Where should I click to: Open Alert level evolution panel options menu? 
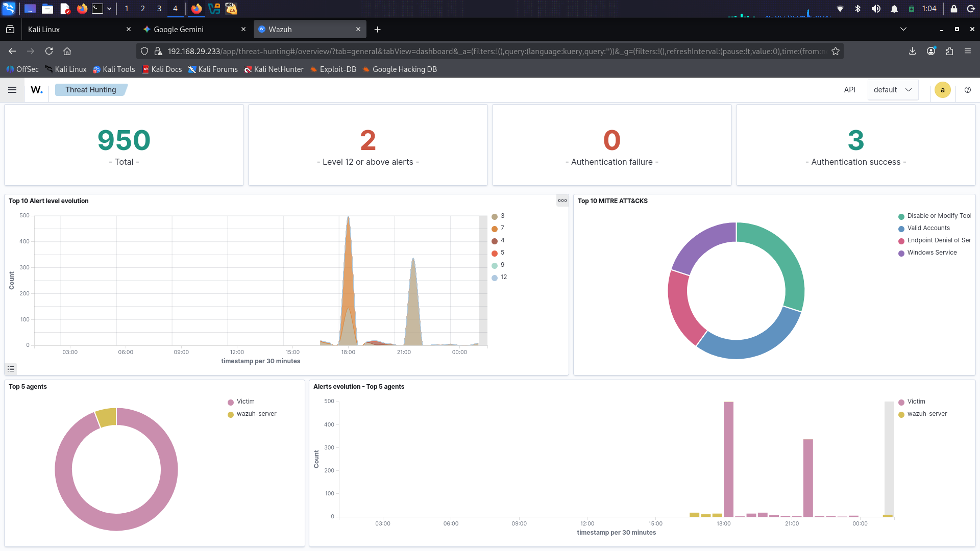562,201
